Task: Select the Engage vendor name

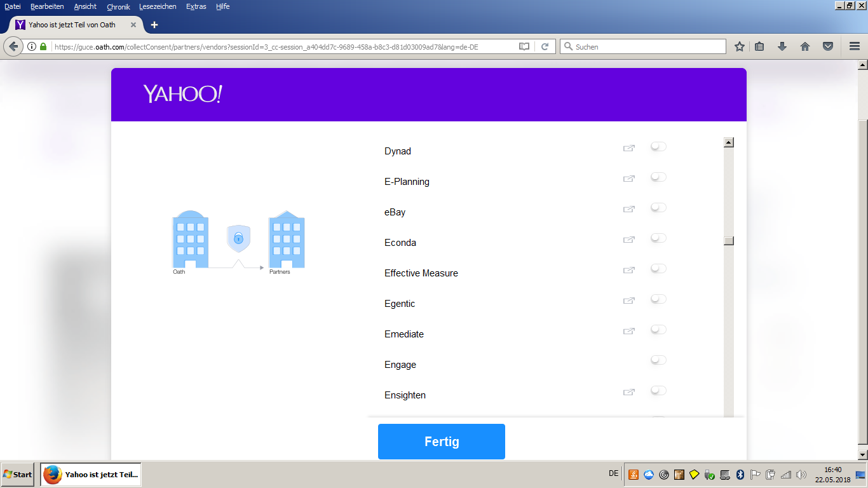Action: point(400,365)
